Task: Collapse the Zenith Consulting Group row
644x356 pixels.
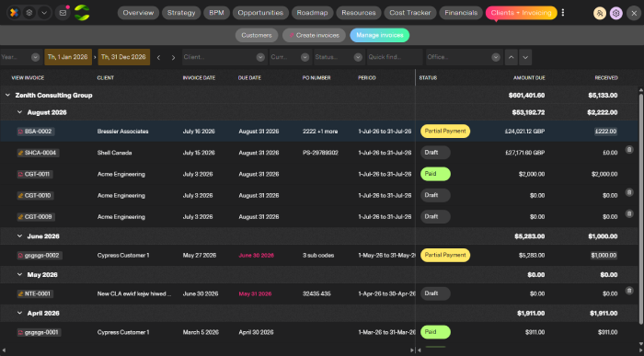Action: tap(7, 95)
